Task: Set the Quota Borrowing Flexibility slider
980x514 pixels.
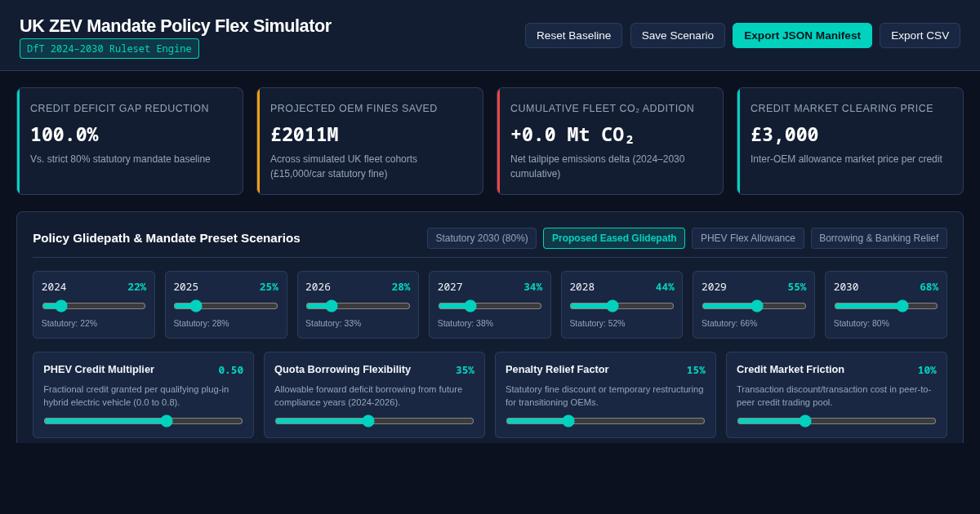Action: pyautogui.click(x=374, y=421)
